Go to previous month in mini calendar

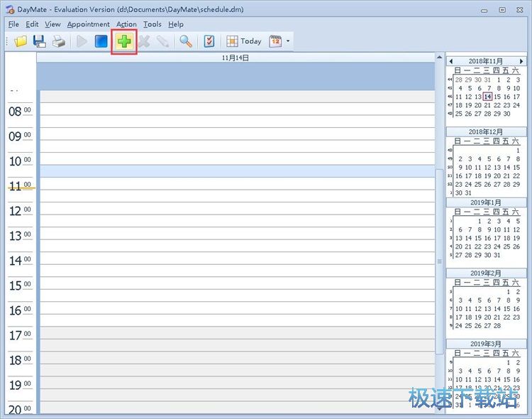450,61
